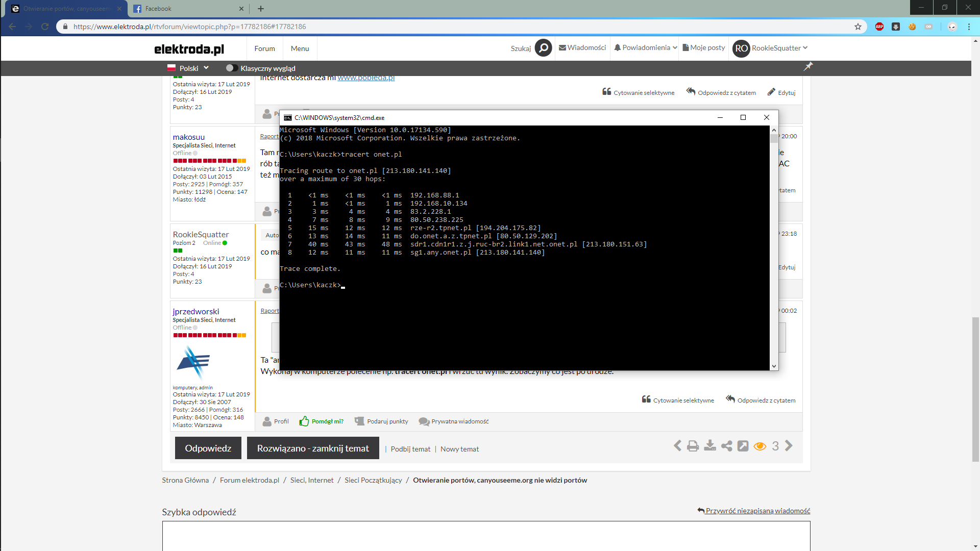This screenshot has width=980, height=551.
Task: Toggle the orange eye watch-topic icon
Action: [x=760, y=446]
